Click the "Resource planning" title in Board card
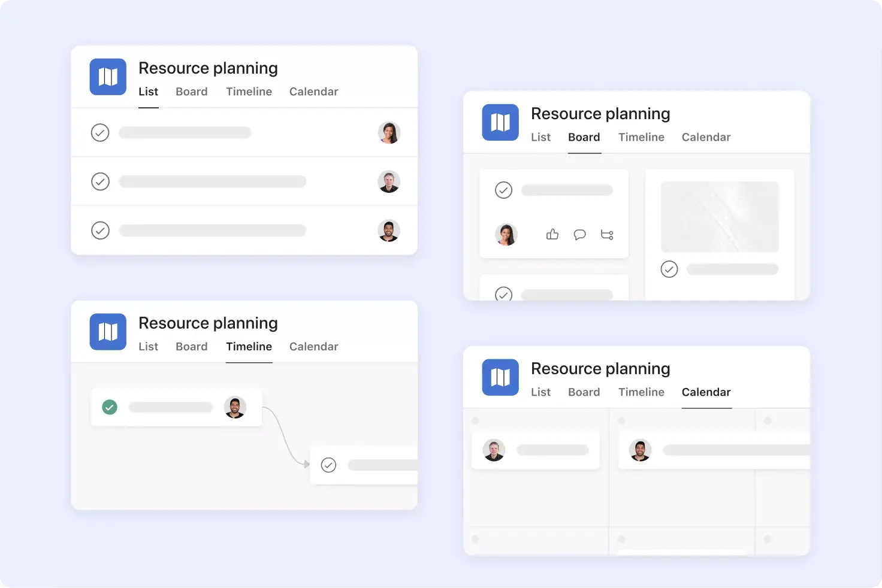 tap(600, 113)
